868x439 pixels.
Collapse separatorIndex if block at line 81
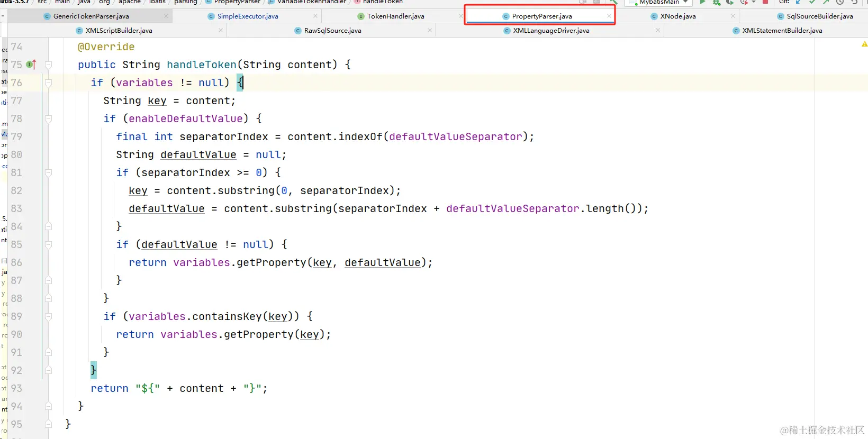point(48,173)
